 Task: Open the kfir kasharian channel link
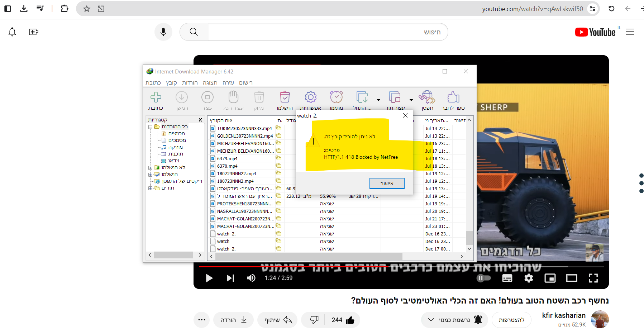click(564, 315)
